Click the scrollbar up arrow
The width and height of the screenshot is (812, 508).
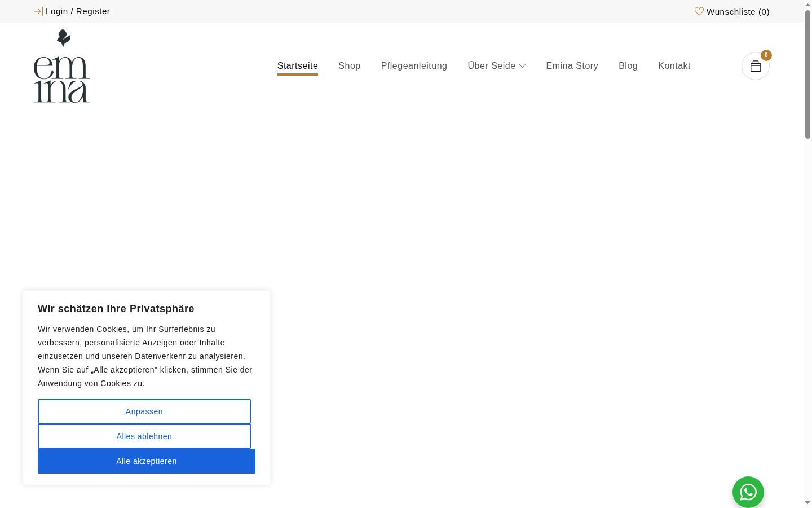click(807, 5)
